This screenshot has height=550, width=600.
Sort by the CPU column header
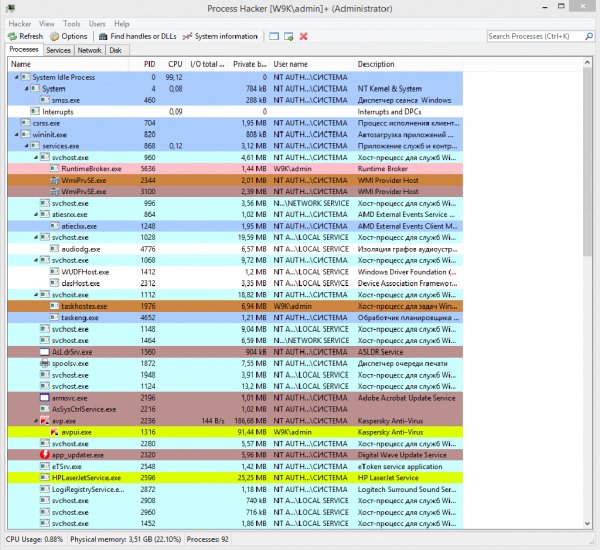tap(173, 64)
